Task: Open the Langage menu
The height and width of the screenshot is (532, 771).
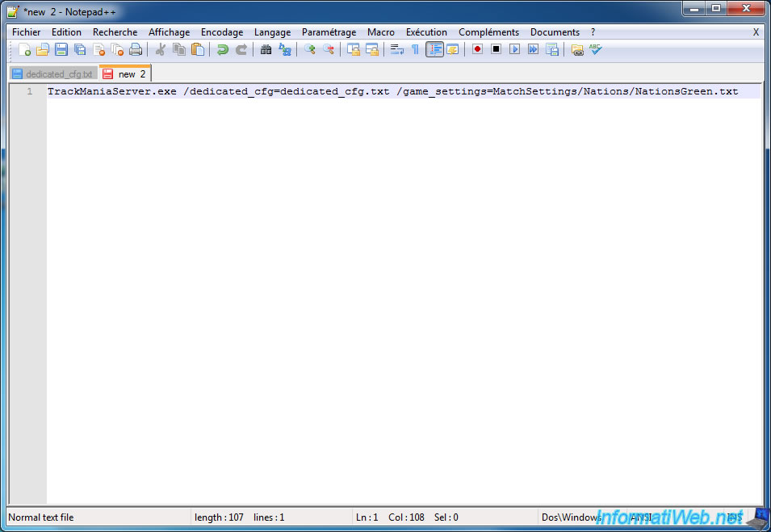Action: click(x=272, y=32)
